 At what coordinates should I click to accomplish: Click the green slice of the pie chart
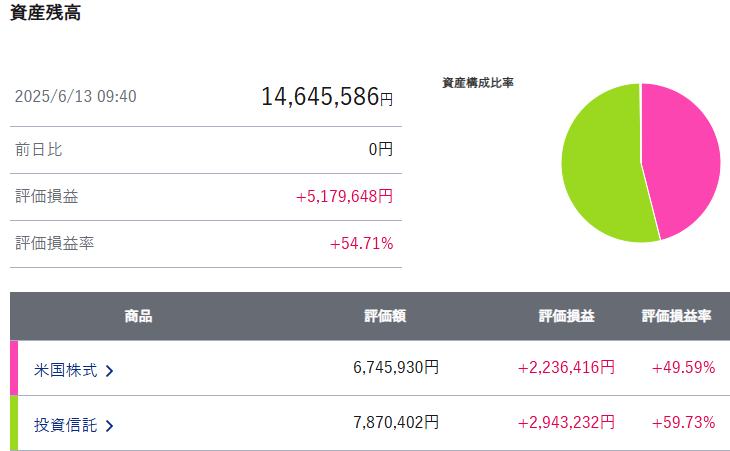600,165
